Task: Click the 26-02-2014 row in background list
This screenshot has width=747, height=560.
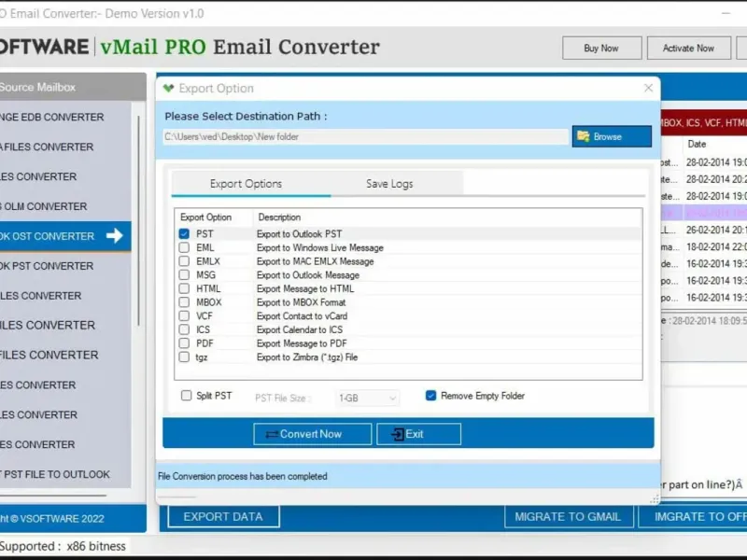Action: (x=704, y=230)
